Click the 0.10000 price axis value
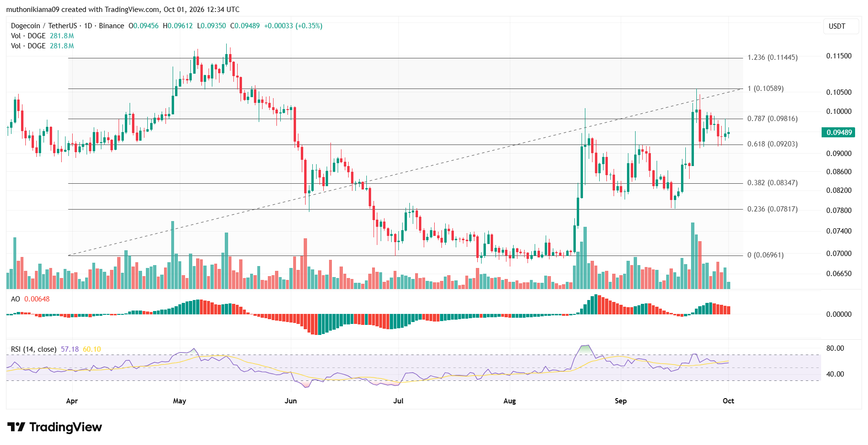This screenshot has height=445, width=868. (x=839, y=111)
